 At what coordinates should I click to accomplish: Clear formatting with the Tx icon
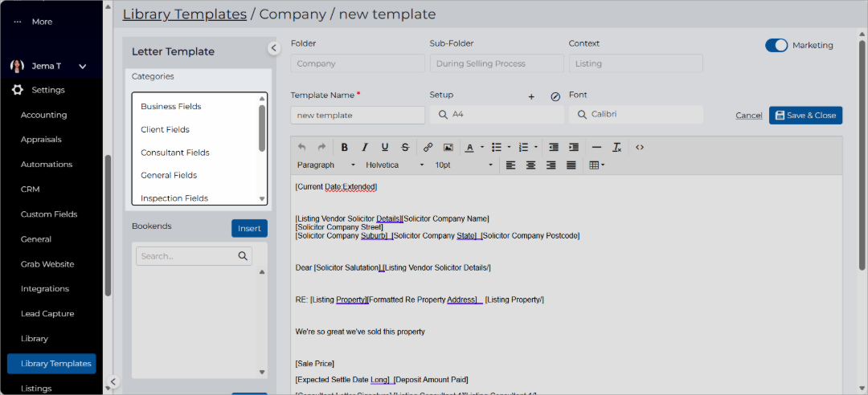616,147
